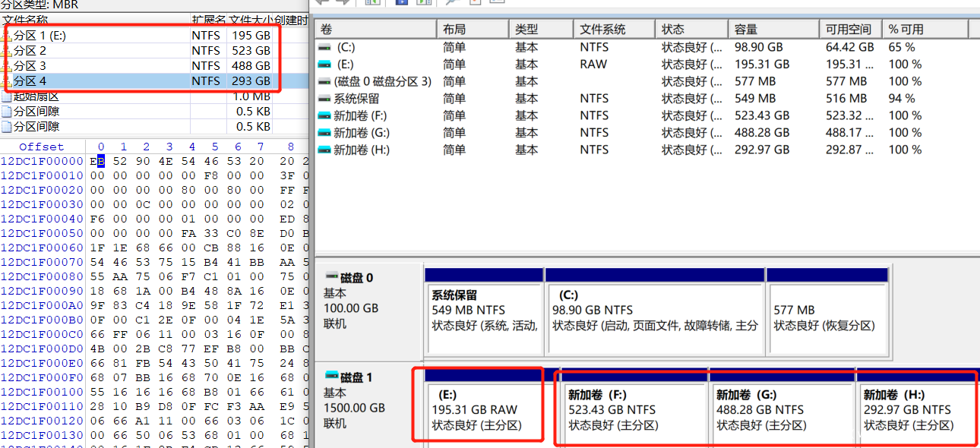
Task: Sort volumes by the 卷 column header
Action: 375,30
